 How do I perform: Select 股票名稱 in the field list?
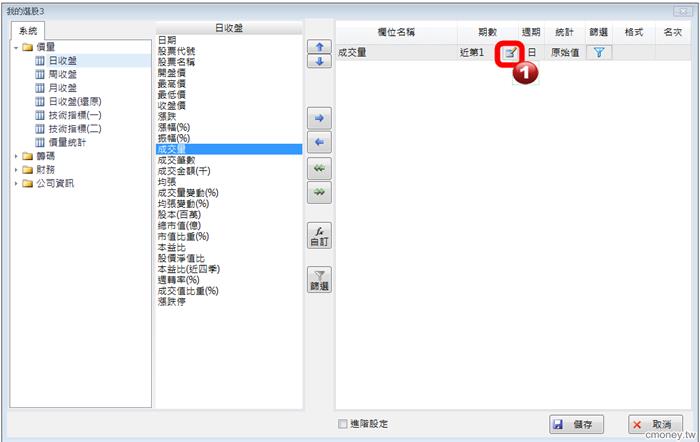tap(176, 62)
